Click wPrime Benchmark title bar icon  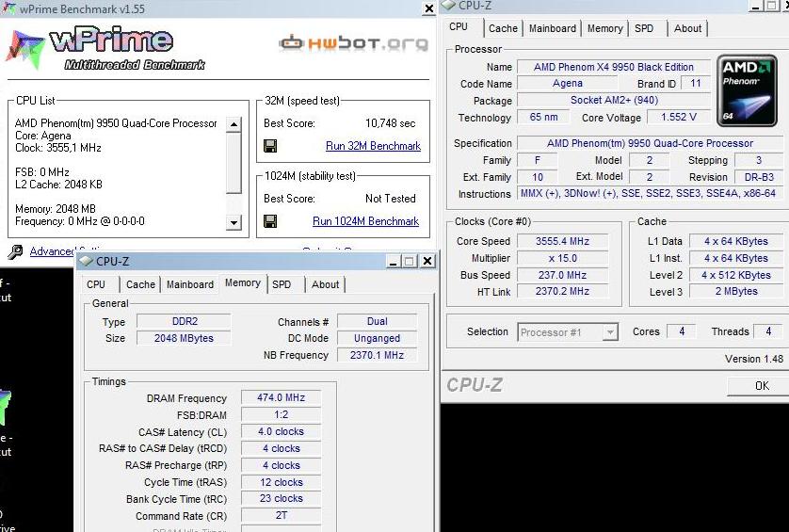pos(8,8)
